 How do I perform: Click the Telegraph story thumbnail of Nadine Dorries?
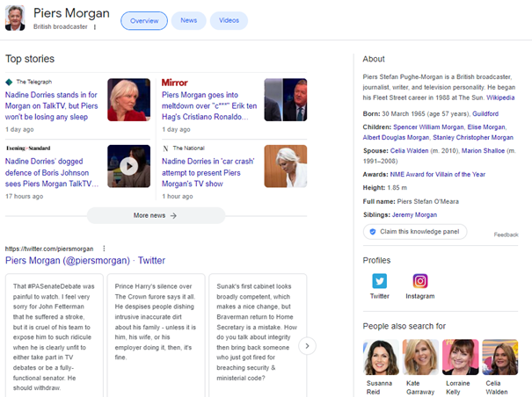point(129,99)
